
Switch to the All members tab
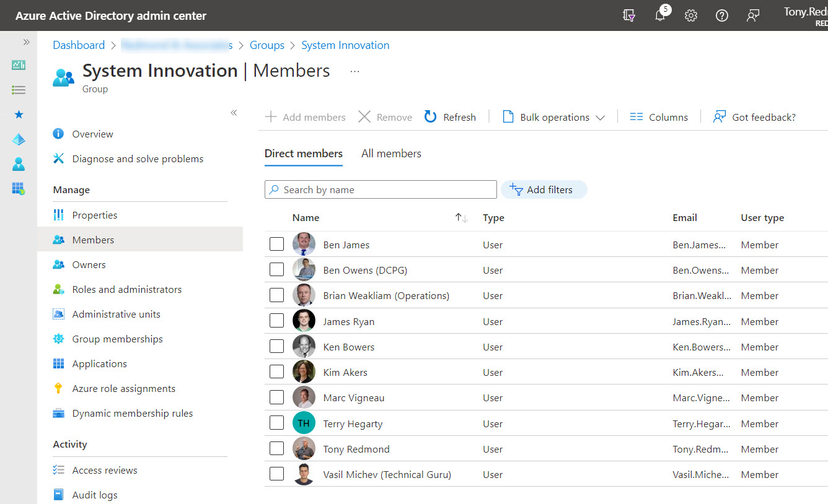391,154
